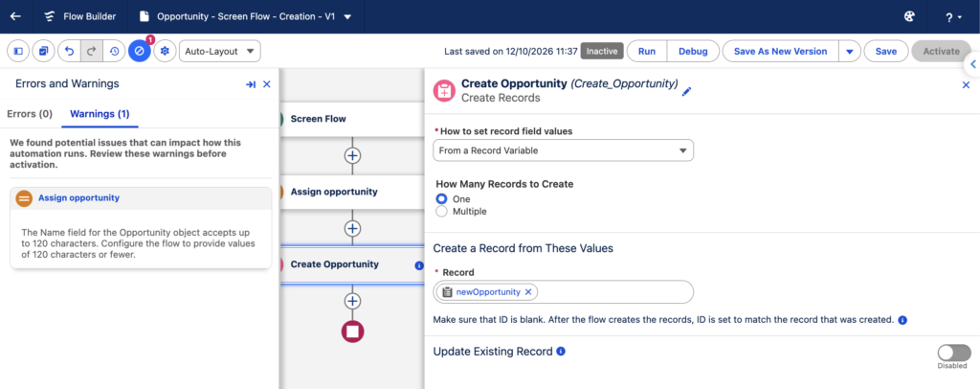Select the Create Opportunity canvas element
This screenshot has width=980, height=389.
[x=352, y=264]
